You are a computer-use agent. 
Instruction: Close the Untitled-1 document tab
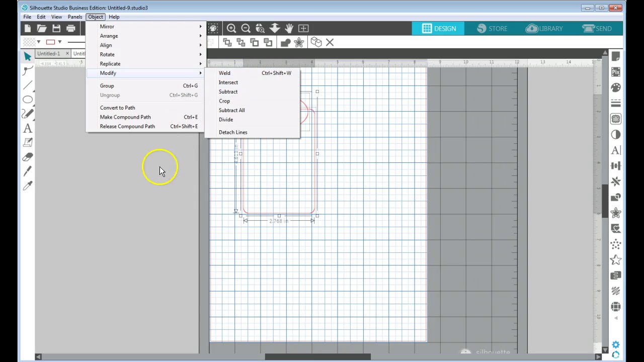pos(67,53)
